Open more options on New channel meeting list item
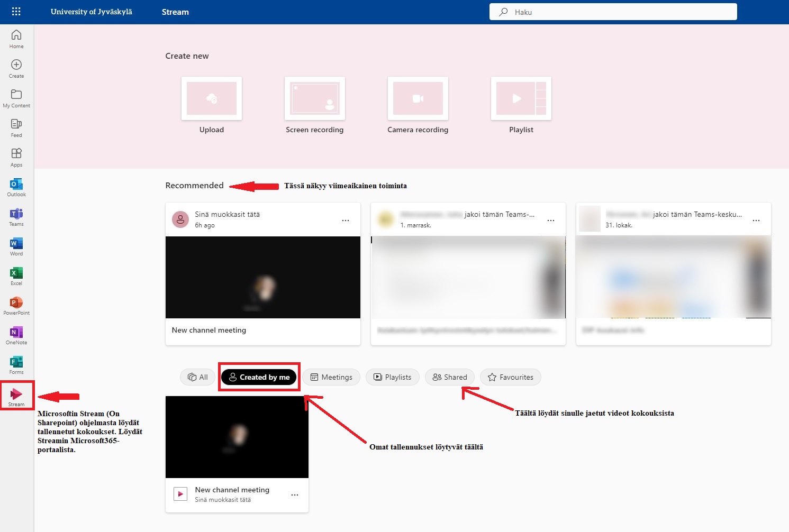 [295, 495]
